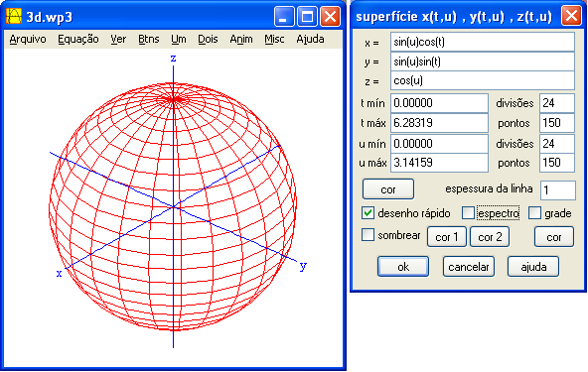Viewport: 588px width, 372px height.
Task: Click the ajuda button in dialog
Action: click(533, 267)
